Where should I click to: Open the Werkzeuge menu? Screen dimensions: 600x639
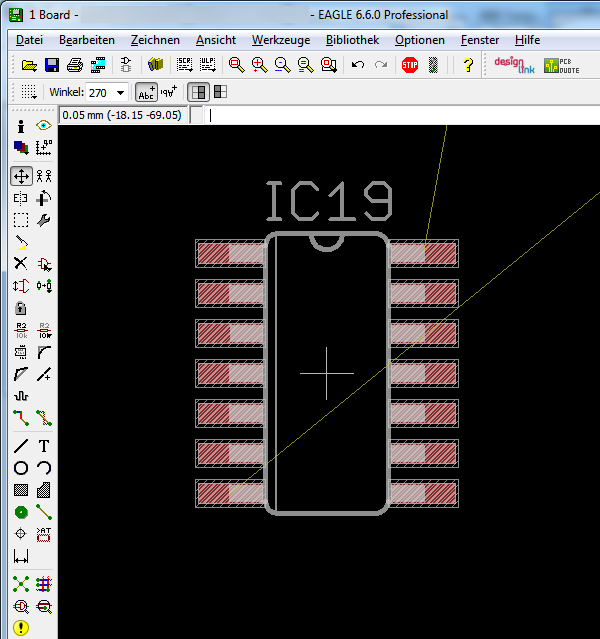[x=281, y=40]
